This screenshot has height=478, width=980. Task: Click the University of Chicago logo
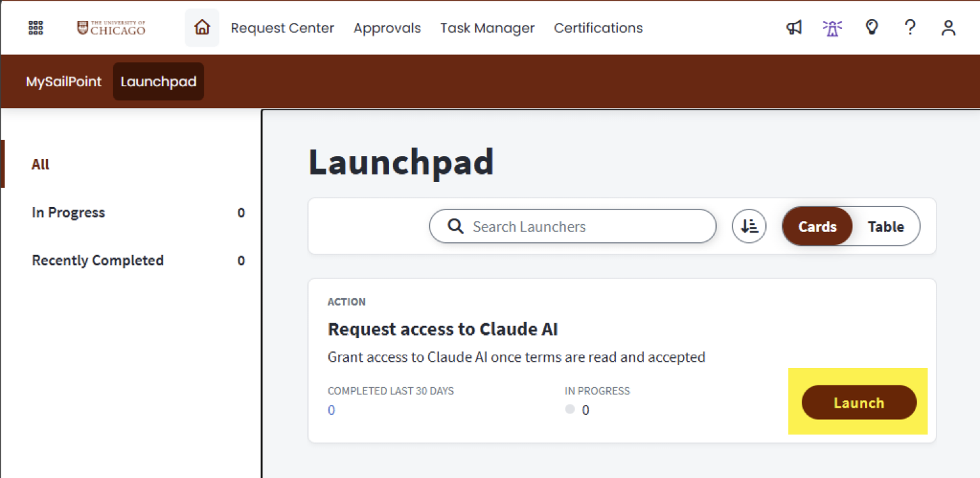coord(111,27)
